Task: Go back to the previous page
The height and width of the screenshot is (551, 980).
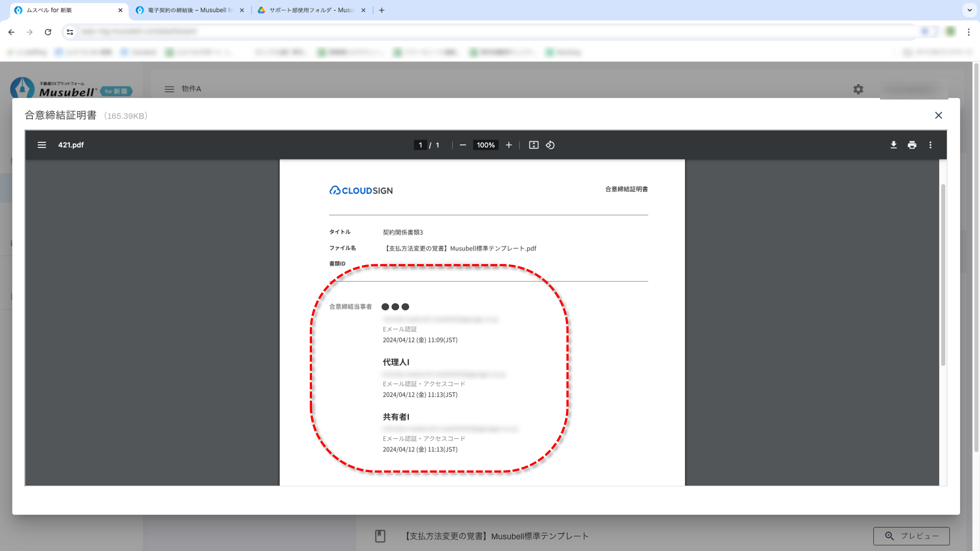Action: click(x=11, y=32)
